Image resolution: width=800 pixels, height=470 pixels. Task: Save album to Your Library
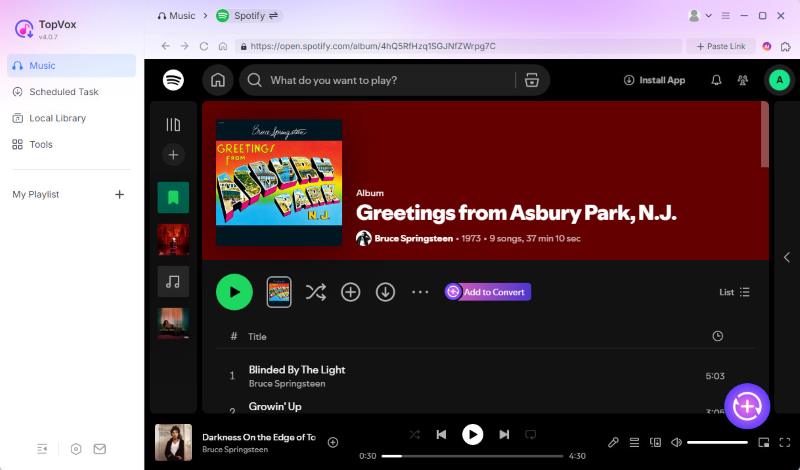351,292
